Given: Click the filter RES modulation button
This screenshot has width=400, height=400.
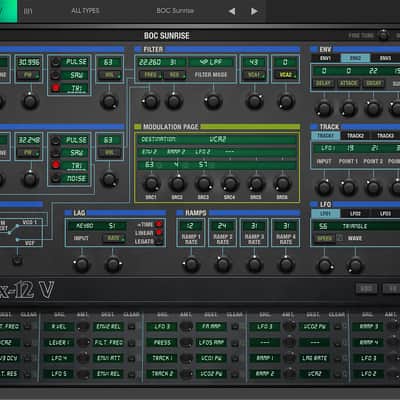Looking at the screenshot, I should (x=175, y=75).
